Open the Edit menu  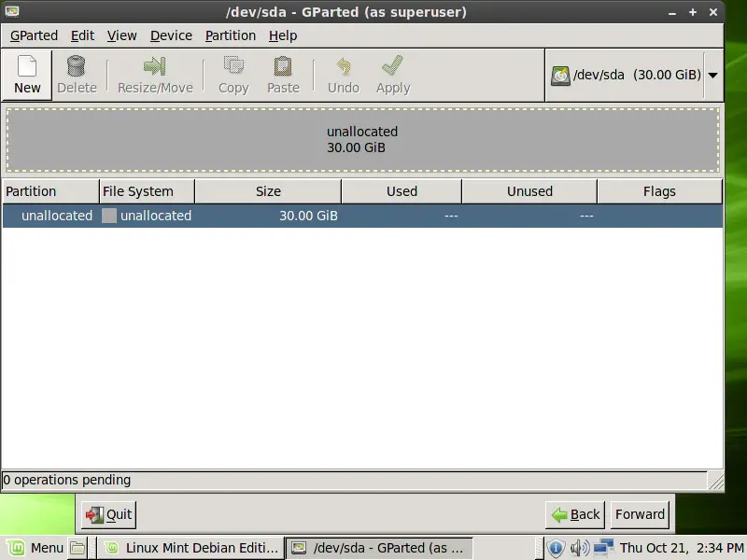[83, 35]
